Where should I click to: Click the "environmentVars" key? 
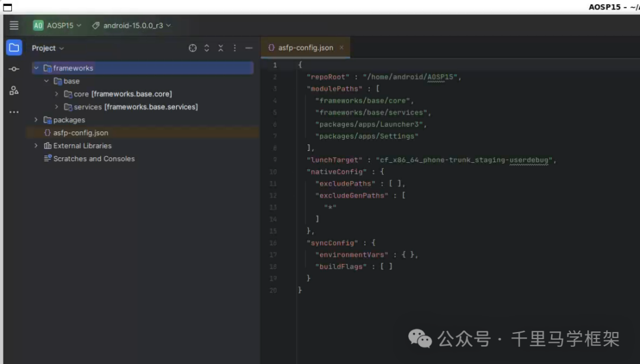pos(352,255)
